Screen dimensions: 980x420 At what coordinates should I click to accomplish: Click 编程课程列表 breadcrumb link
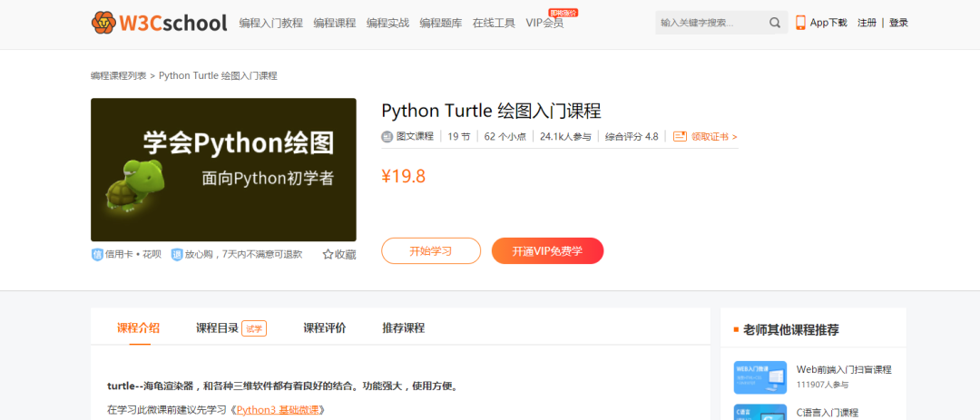click(x=119, y=75)
